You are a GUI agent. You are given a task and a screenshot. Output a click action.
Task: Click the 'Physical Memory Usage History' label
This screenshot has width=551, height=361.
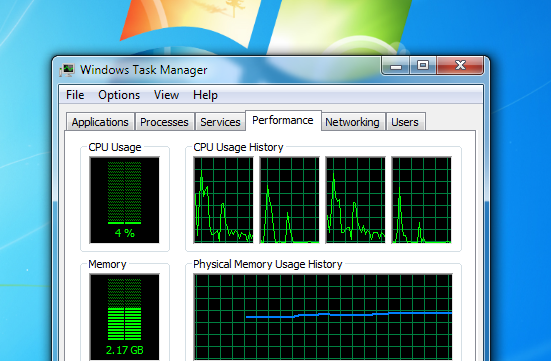point(268,264)
